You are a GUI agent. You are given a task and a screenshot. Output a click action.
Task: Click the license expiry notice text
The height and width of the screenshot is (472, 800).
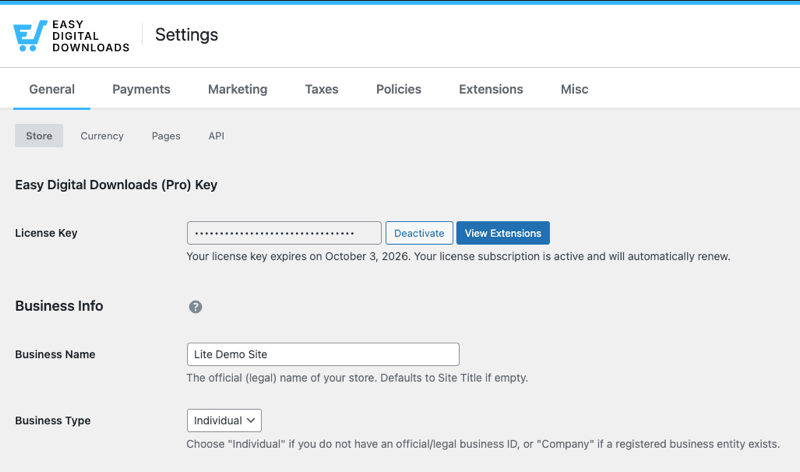tap(458, 256)
